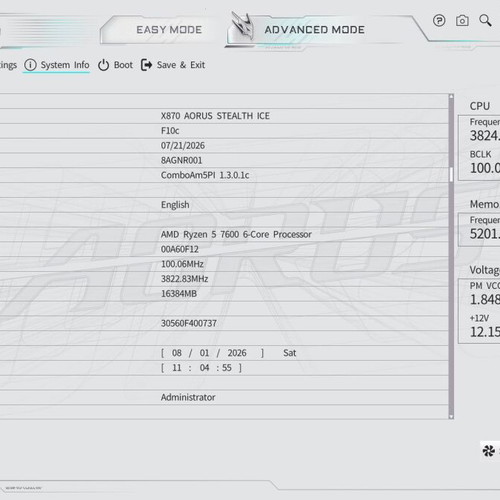Select the month field 08 in date
The height and width of the screenshot is (500, 500).
point(177,353)
